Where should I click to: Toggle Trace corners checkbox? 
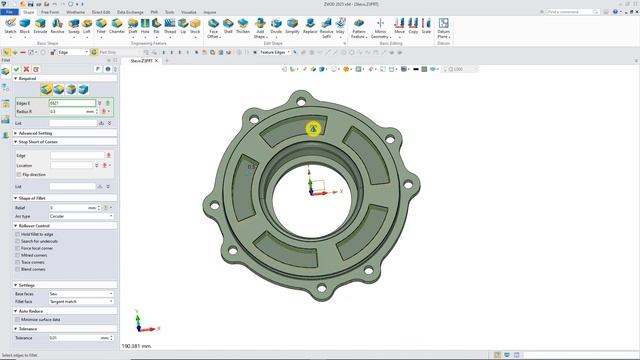click(x=18, y=262)
